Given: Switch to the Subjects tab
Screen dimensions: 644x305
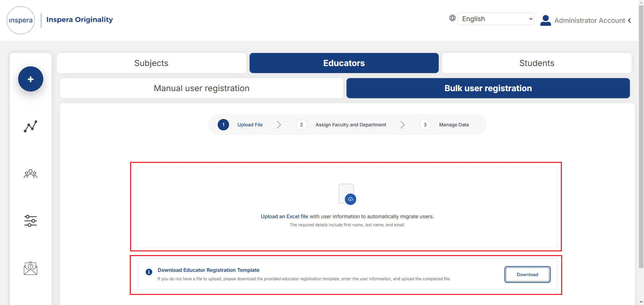Looking at the screenshot, I should pyautogui.click(x=151, y=63).
